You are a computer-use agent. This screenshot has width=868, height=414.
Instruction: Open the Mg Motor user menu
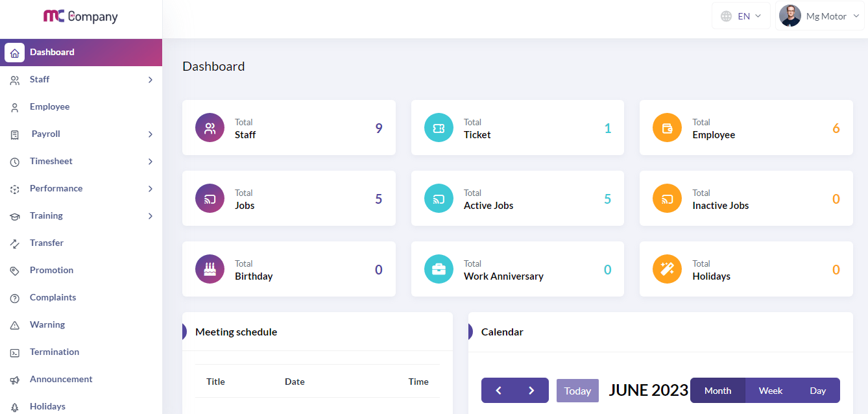tap(822, 16)
